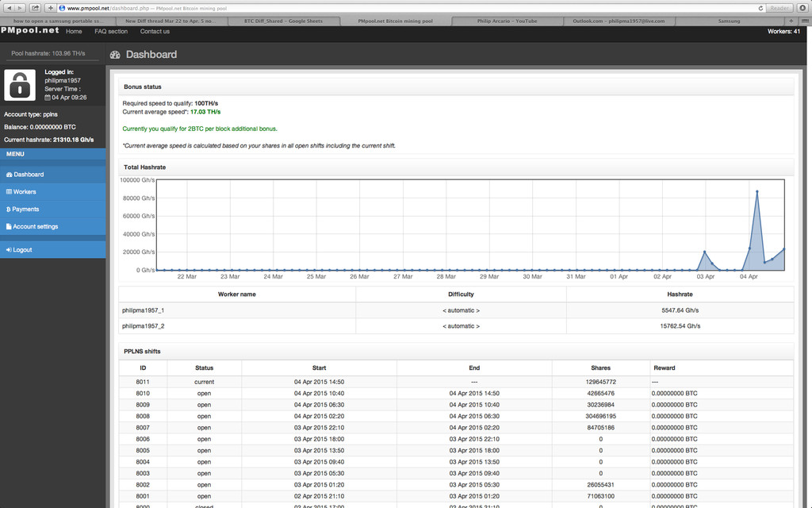Click the reload page icon in address bar
This screenshot has height=508, width=812.
click(760, 8)
